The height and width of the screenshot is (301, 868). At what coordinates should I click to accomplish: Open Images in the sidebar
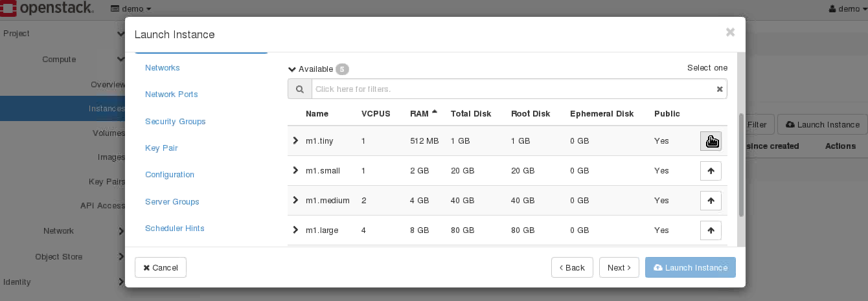coord(111,157)
